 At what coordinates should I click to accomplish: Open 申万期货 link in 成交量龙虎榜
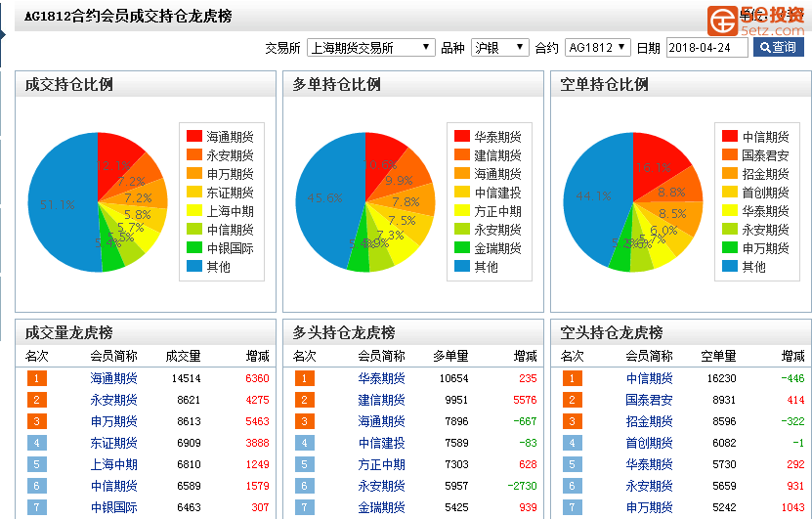coord(114,421)
